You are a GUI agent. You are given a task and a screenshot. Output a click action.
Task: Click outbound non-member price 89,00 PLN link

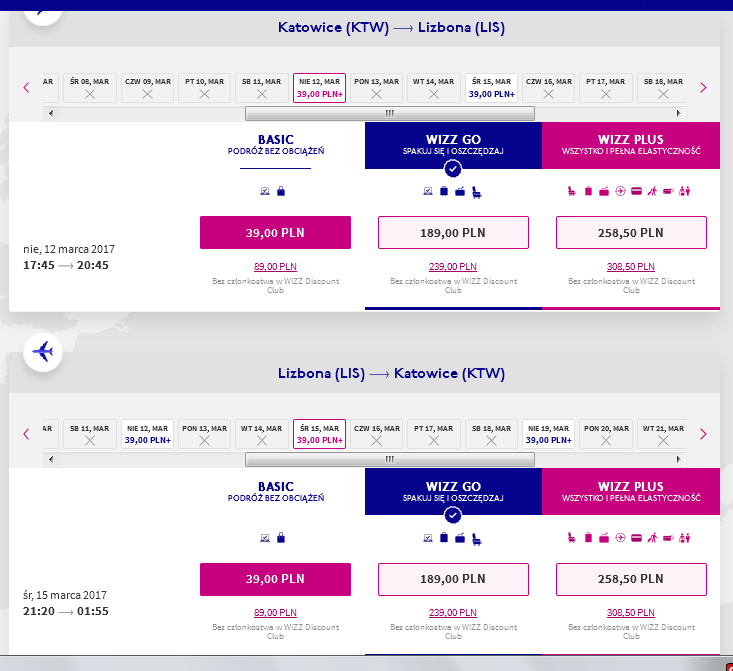click(x=275, y=267)
